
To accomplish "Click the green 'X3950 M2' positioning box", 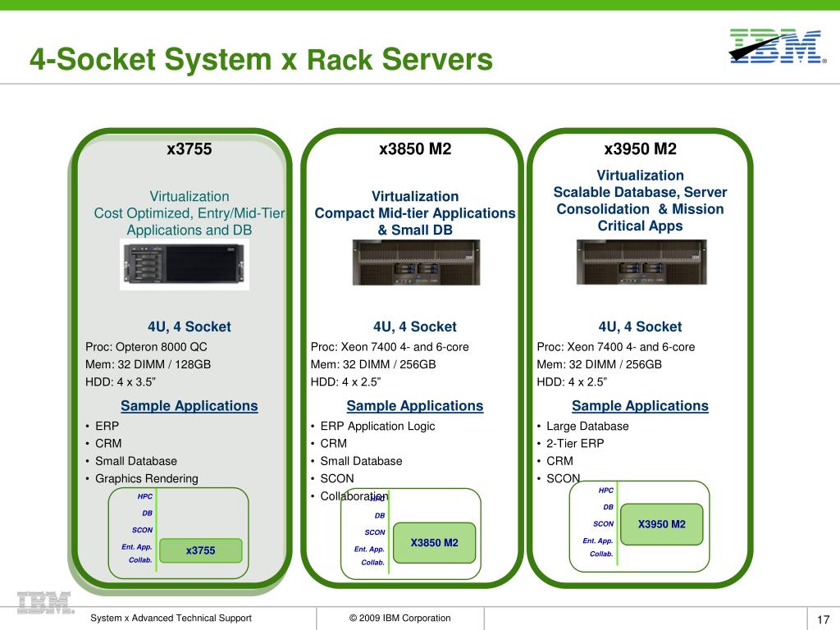I will pos(662,524).
